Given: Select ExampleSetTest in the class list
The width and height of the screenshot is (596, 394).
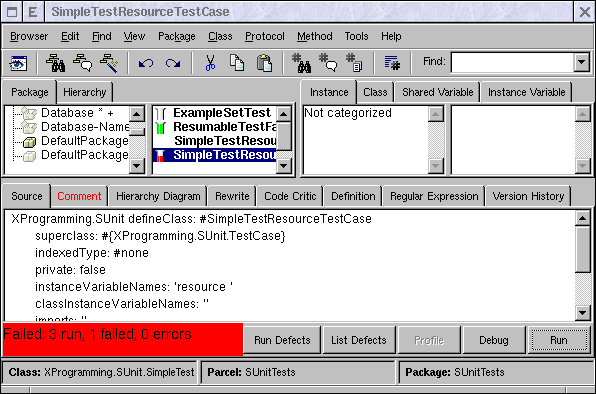Looking at the screenshot, I should click(222, 113).
